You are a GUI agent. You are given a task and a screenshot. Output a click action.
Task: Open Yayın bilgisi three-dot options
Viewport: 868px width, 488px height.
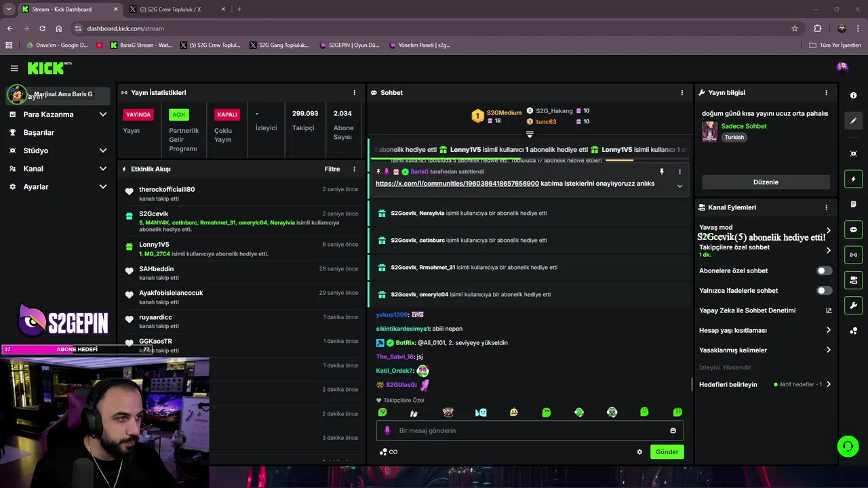point(826,93)
